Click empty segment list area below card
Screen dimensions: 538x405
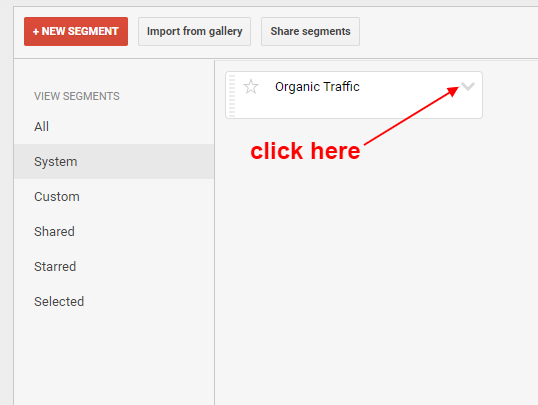pos(376,275)
